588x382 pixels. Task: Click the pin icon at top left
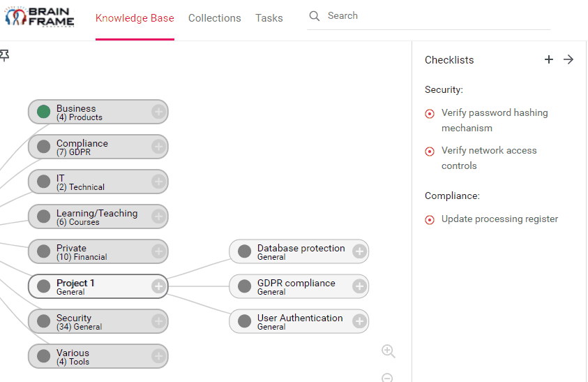[4, 55]
